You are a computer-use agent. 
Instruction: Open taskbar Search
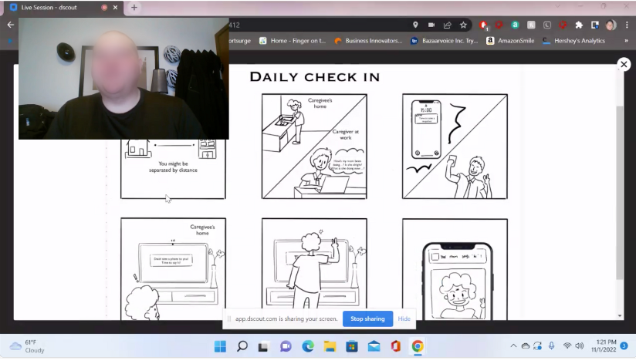tap(242, 346)
